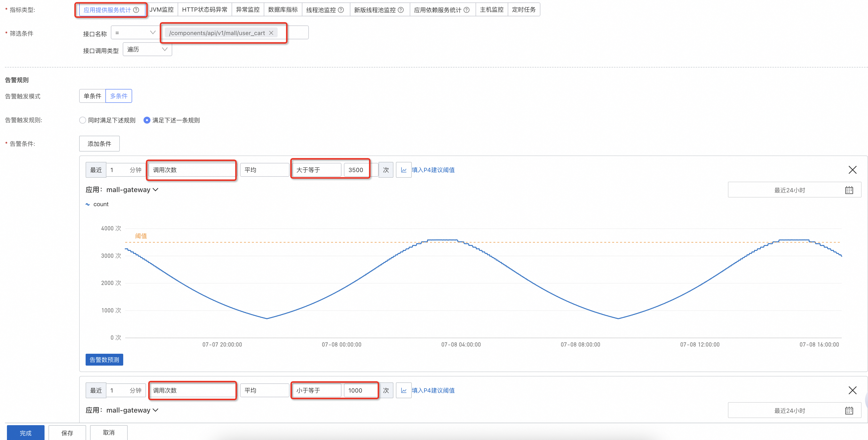Select the 主机监控 tab

point(492,10)
